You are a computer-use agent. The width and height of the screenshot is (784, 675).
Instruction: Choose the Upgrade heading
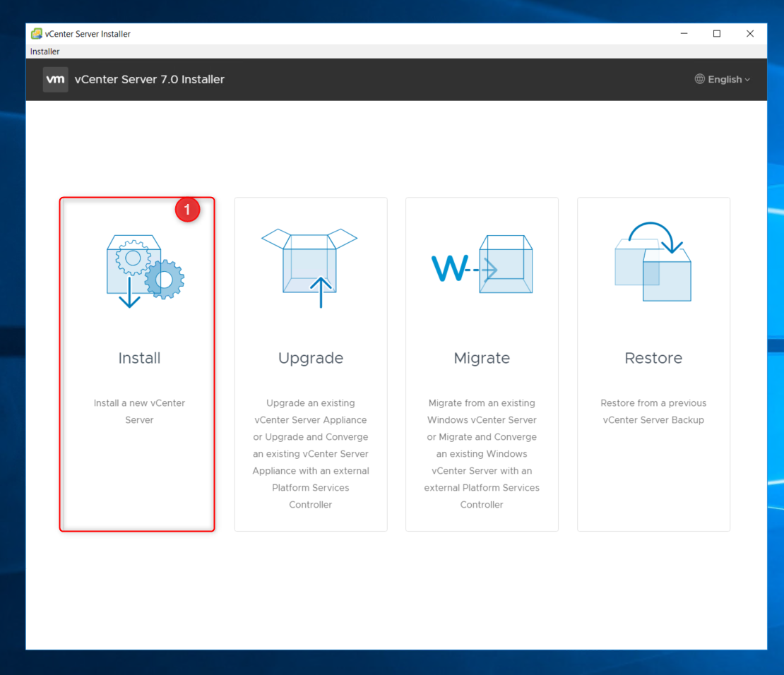coord(311,358)
